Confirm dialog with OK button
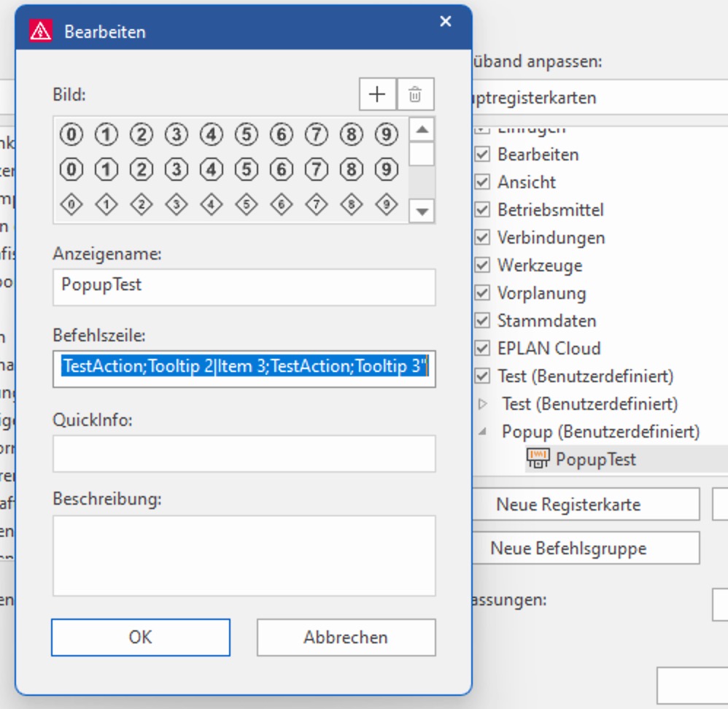728x709 pixels. tap(140, 637)
